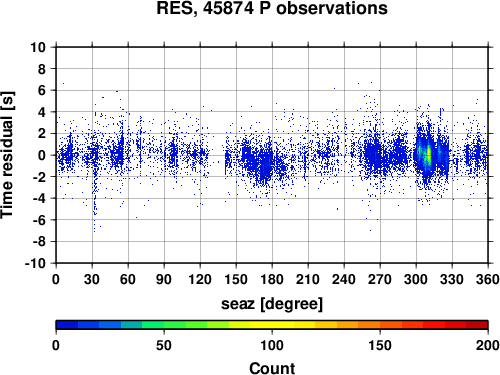Click the dense blue cluster near 265 degrees

click(373, 155)
